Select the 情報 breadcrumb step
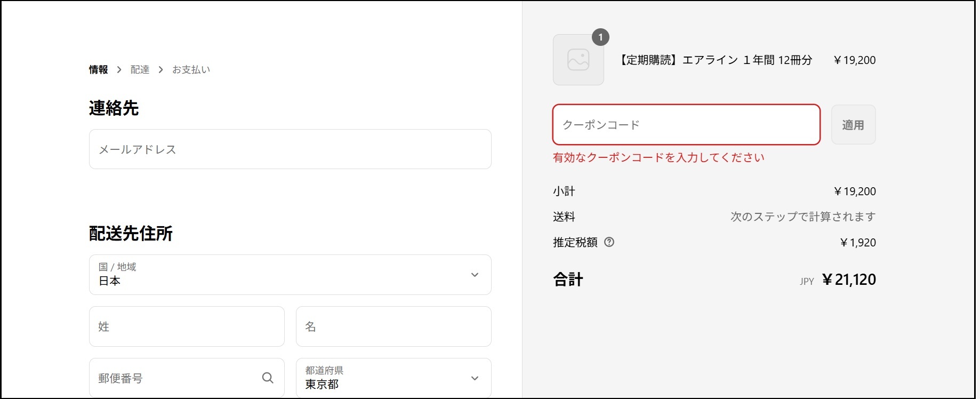The image size is (980, 399). click(x=98, y=70)
